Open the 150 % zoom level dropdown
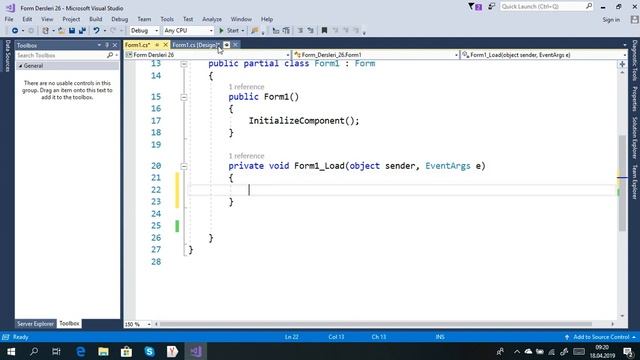640x360 pixels. pyautogui.click(x=138, y=324)
